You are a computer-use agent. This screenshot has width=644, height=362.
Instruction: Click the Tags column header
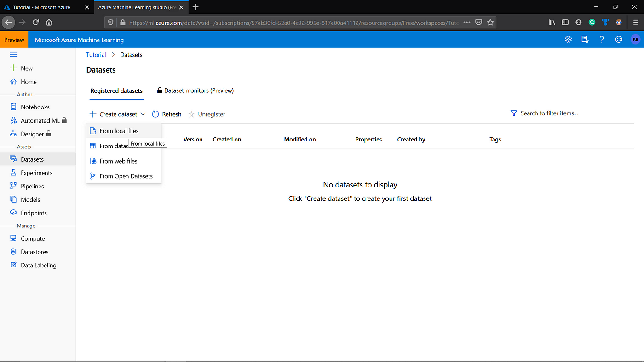click(x=495, y=140)
